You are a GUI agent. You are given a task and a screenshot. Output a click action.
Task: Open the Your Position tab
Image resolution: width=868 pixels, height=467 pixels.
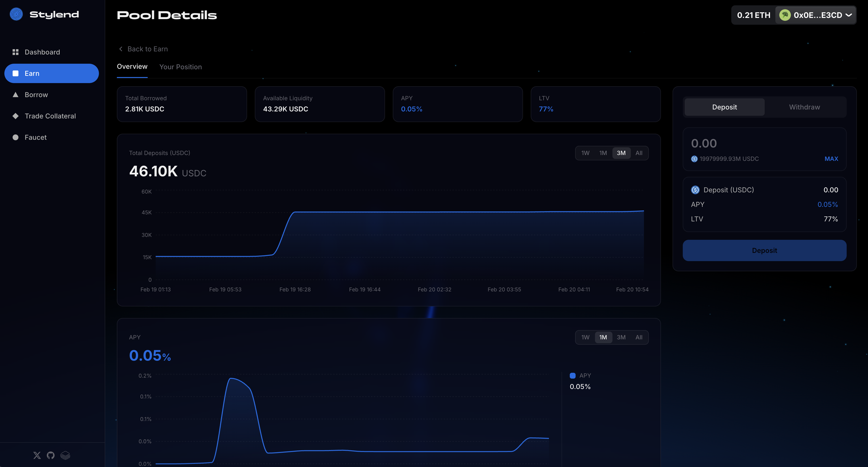(x=181, y=67)
